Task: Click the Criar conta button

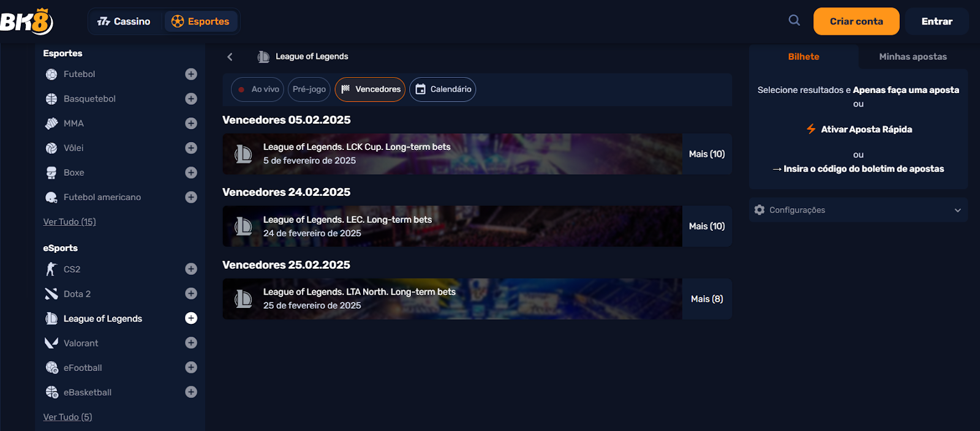Action: tap(856, 21)
